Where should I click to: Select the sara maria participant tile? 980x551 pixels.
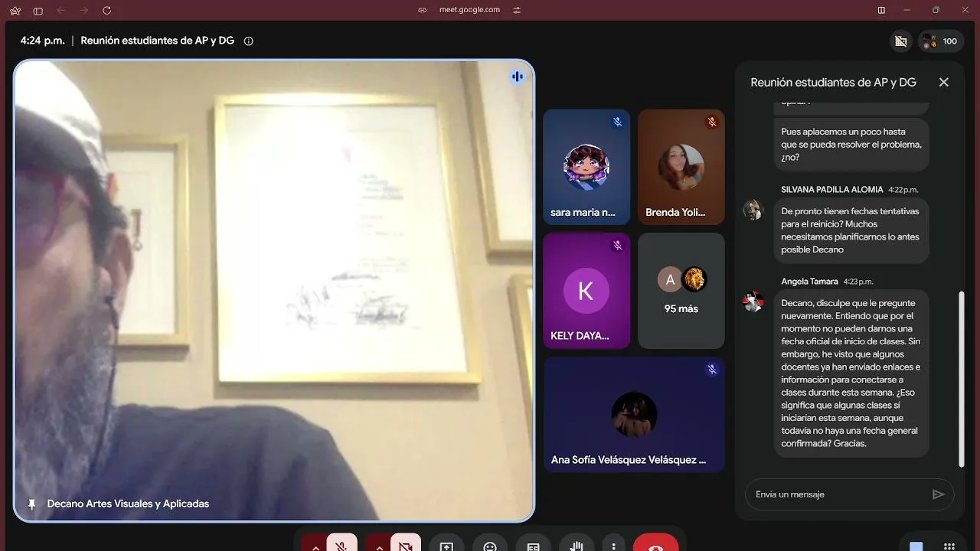[x=586, y=167]
